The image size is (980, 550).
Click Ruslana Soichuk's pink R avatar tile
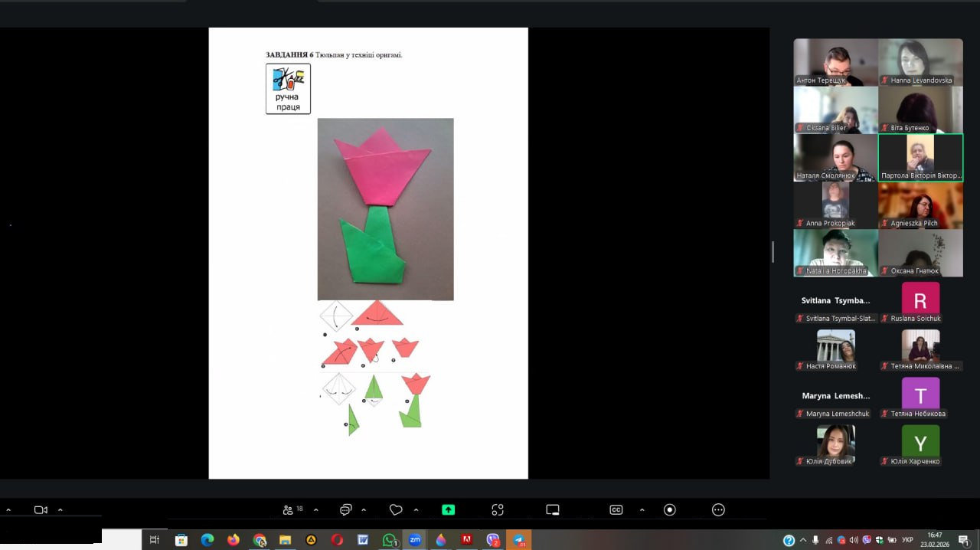(920, 299)
